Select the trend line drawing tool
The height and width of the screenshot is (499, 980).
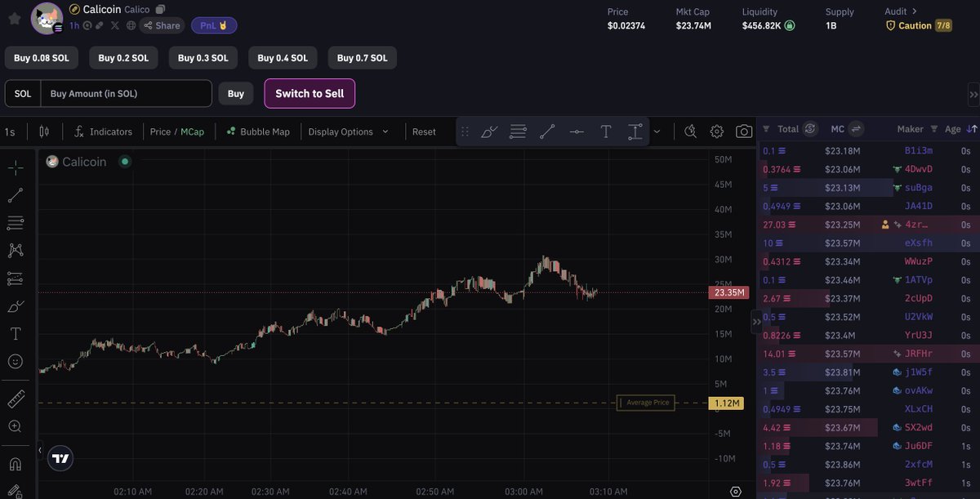coord(16,194)
